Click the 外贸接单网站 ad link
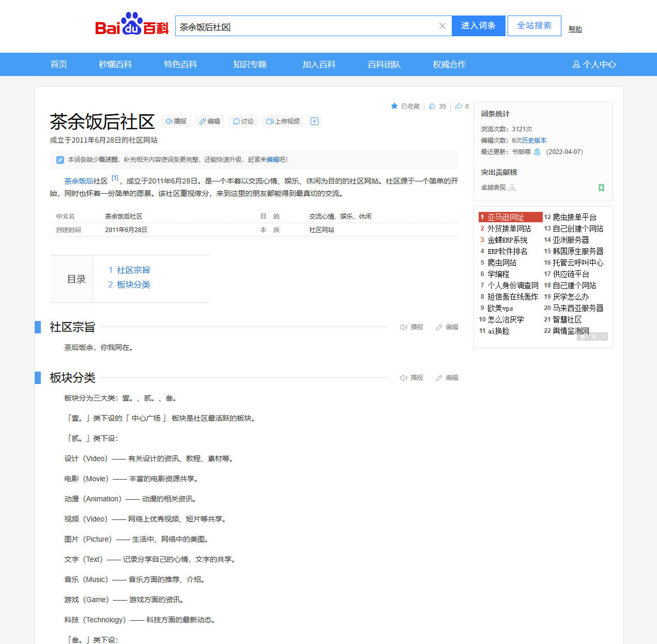 [x=509, y=228]
